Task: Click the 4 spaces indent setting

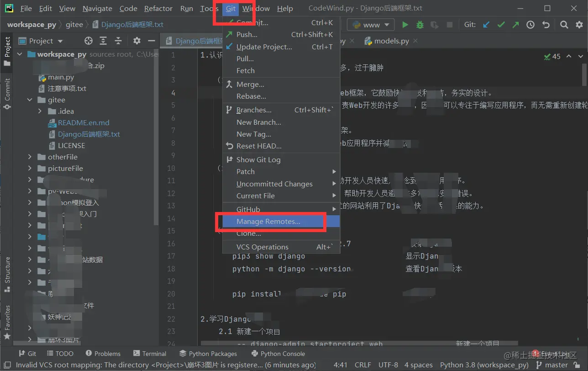Action: coord(418,365)
